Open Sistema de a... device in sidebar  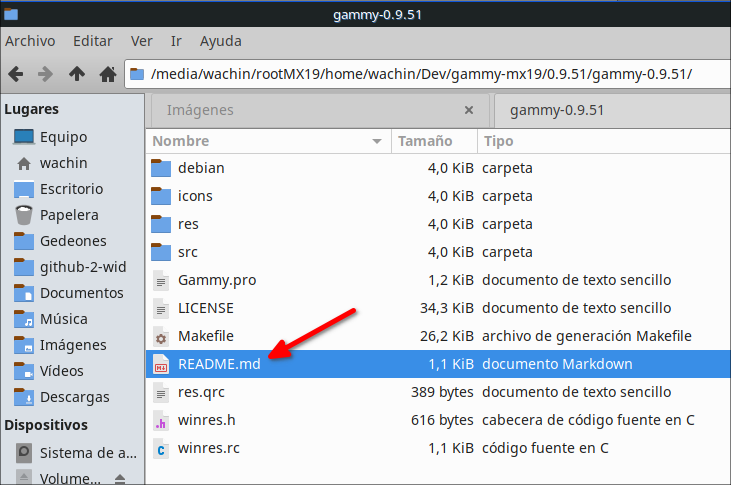pyautogui.click(x=72, y=453)
